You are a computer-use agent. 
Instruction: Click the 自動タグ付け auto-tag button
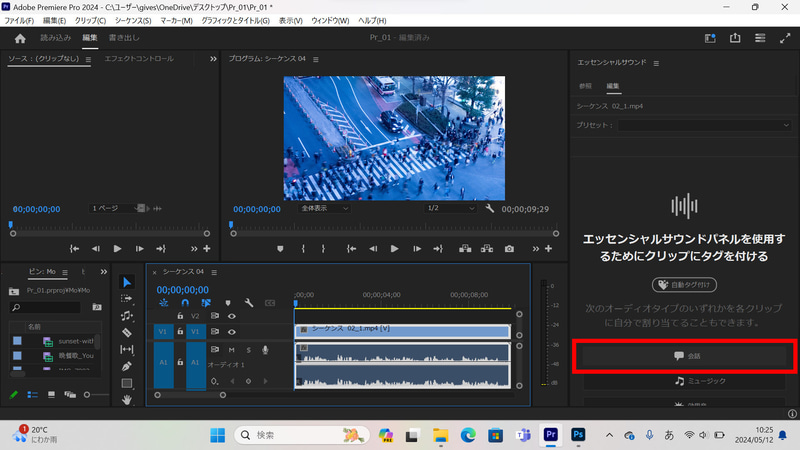tap(684, 285)
